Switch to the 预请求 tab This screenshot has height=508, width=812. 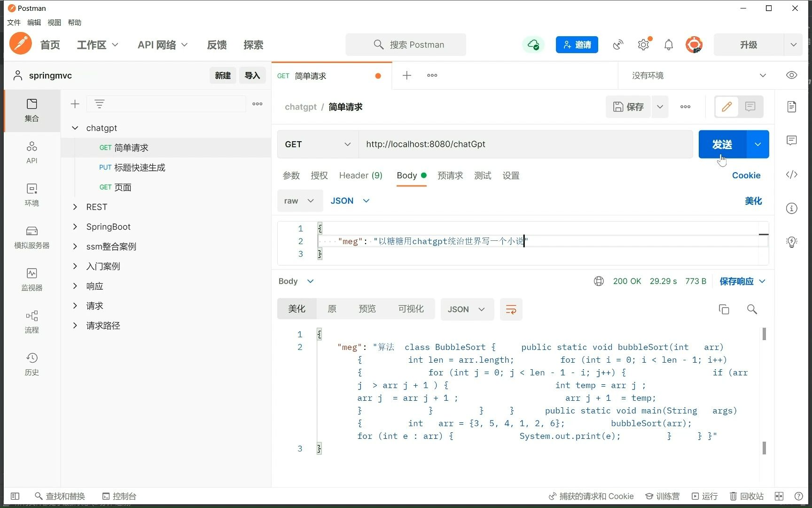450,175
